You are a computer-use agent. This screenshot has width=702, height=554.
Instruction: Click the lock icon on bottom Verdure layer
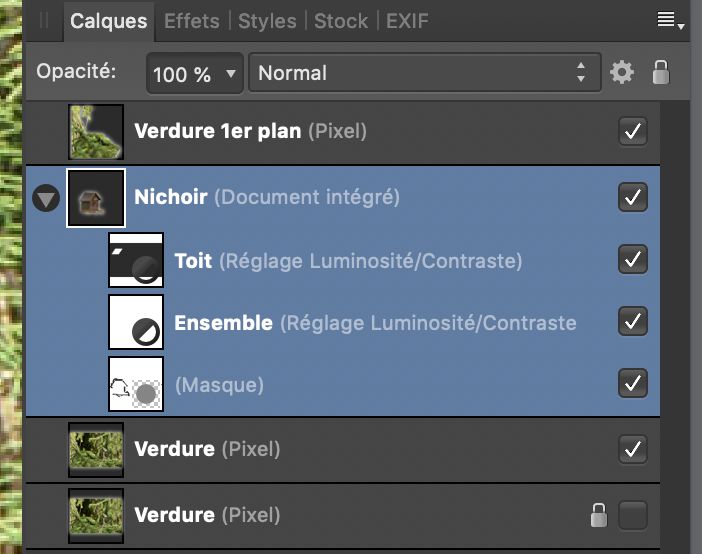pyautogui.click(x=598, y=515)
